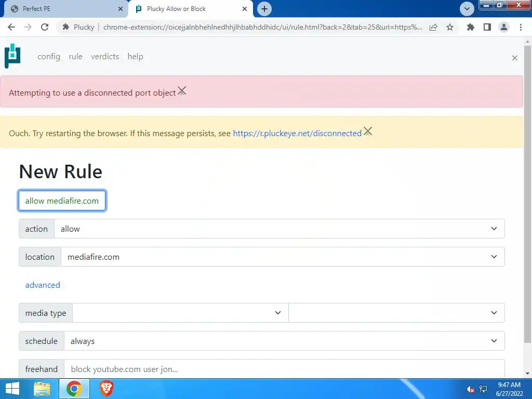
Task: Click the page vertical scrollbar
Action: pyautogui.click(x=527, y=193)
